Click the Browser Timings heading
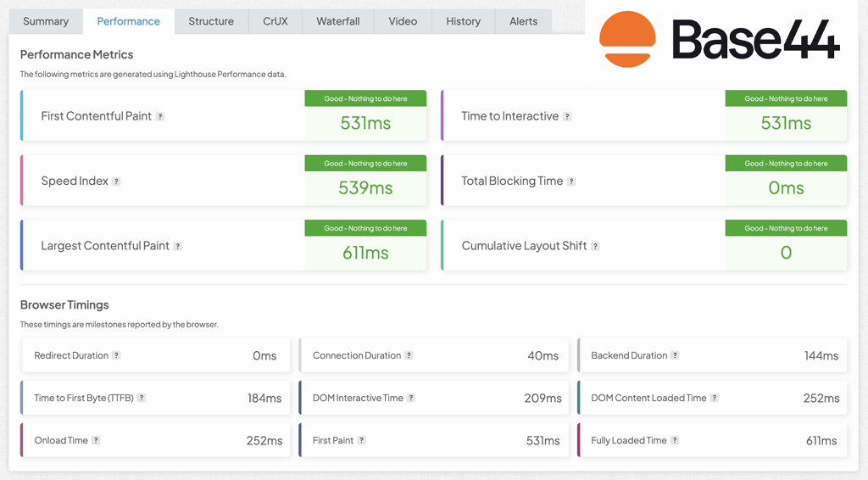Image resolution: width=868 pixels, height=480 pixels. (x=64, y=304)
